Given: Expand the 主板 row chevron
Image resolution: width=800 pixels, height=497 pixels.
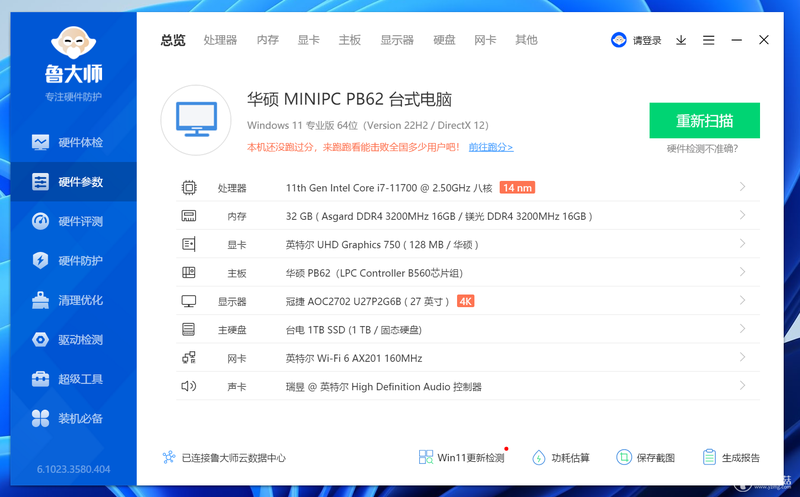Looking at the screenshot, I should pos(742,272).
